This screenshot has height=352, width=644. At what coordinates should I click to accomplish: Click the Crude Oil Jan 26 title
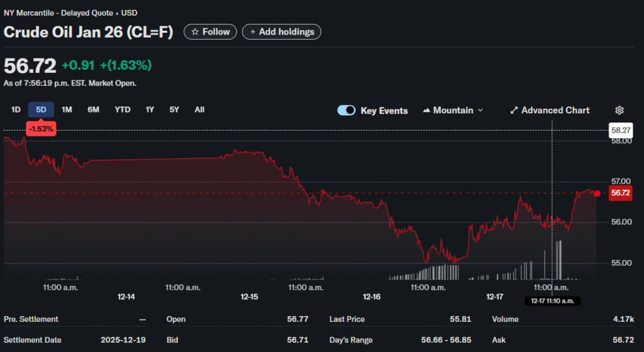88,32
